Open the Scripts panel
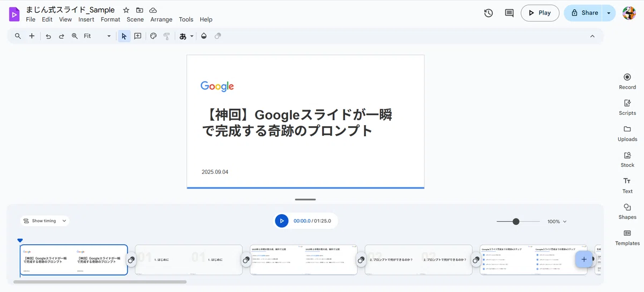This screenshot has height=292, width=644. pyautogui.click(x=627, y=107)
